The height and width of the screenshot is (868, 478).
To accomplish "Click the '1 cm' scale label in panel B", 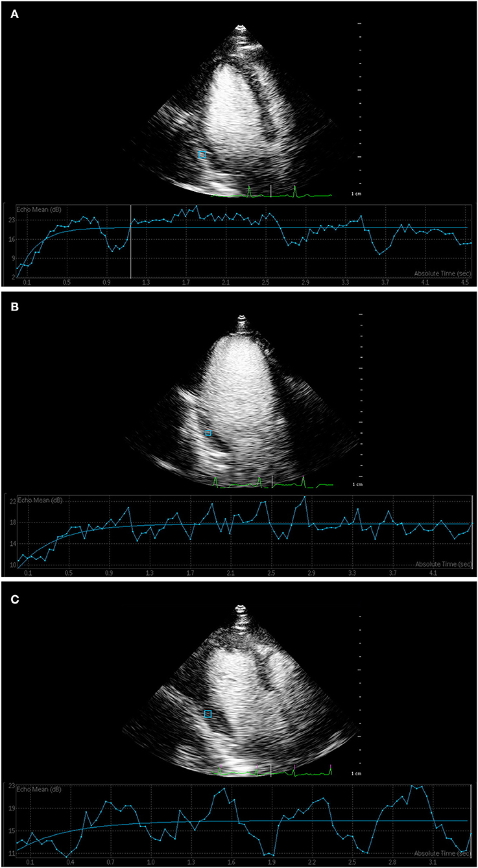I will 357,484.
